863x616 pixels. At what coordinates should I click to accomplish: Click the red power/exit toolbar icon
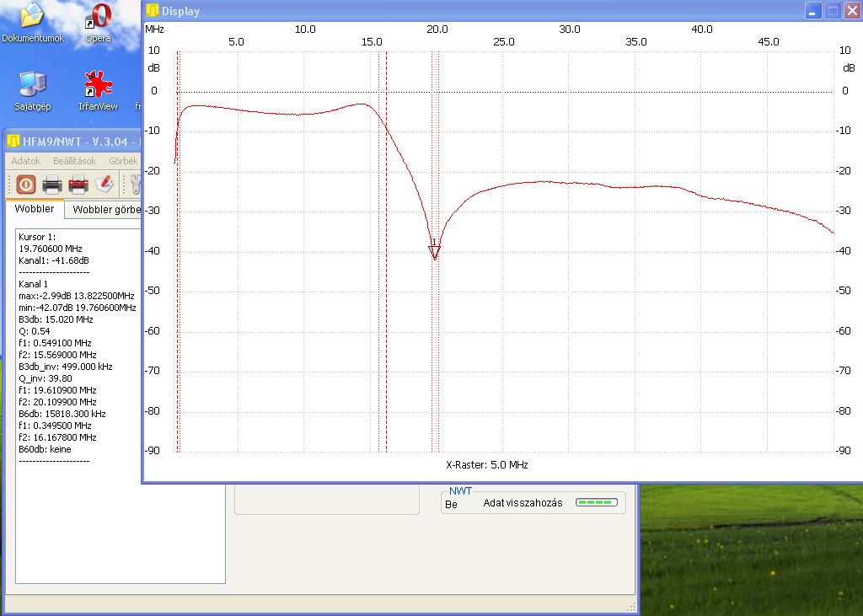point(25,184)
